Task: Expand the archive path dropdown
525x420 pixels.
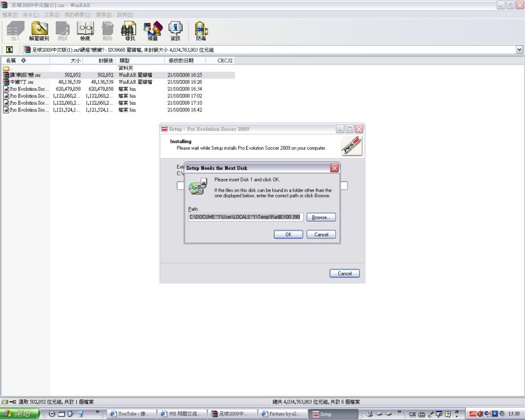Action: pyautogui.click(x=519, y=50)
